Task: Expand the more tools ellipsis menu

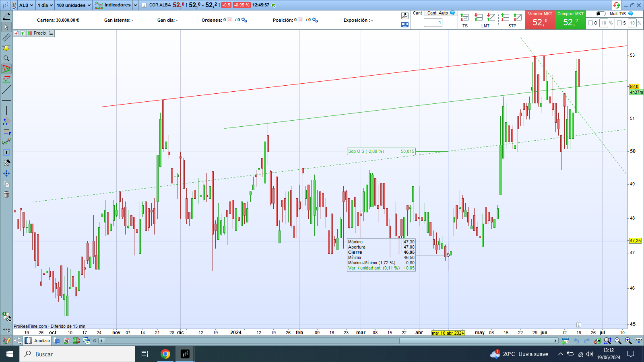Action: 6,330
